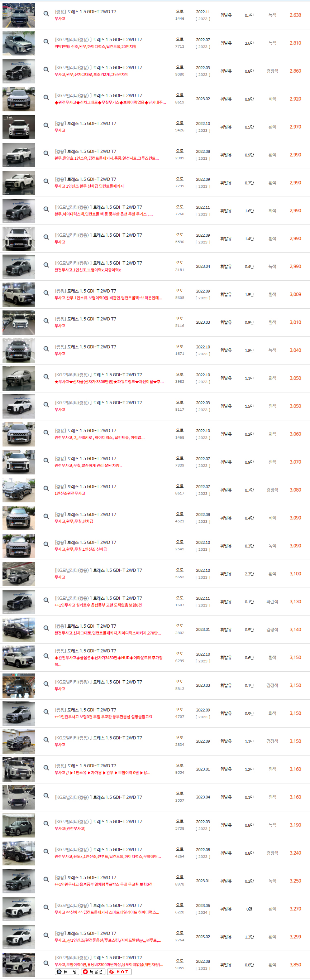310x980 pixels.
Task: Open preview magnifier for the 2,920 listing
Action: pos(46,97)
